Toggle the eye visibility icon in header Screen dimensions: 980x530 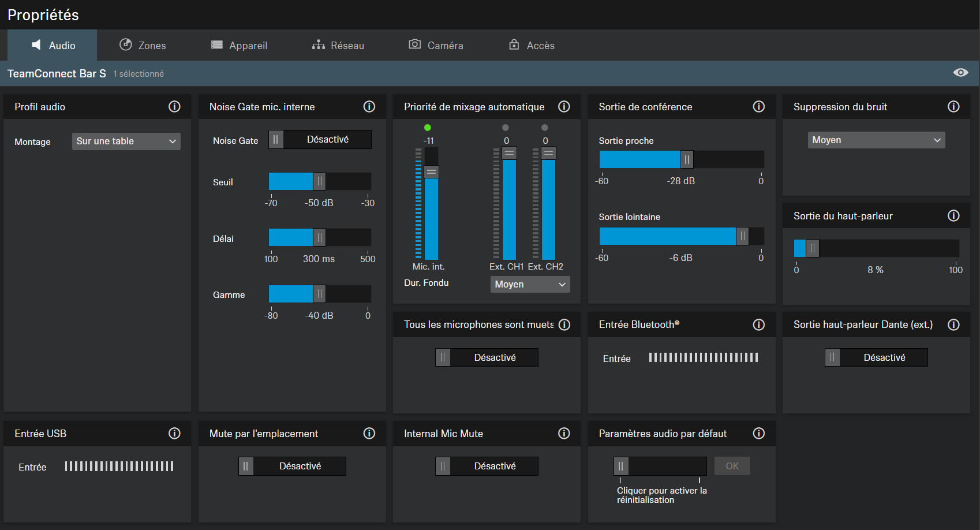click(960, 73)
